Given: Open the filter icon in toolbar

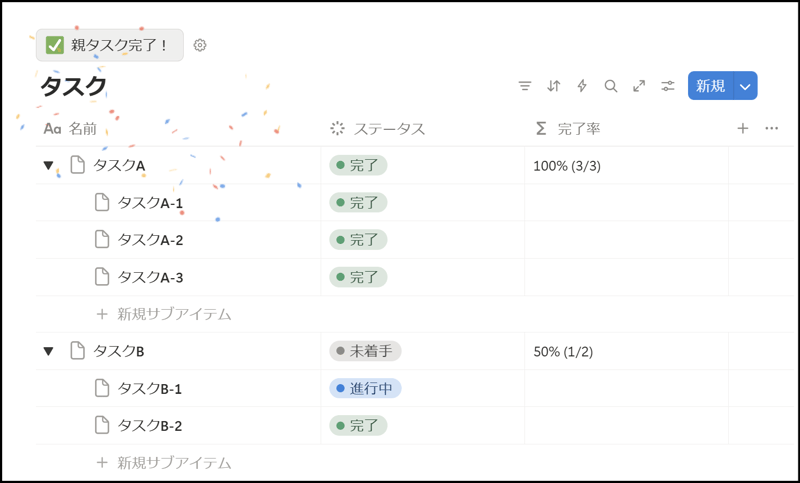Looking at the screenshot, I should [x=525, y=86].
